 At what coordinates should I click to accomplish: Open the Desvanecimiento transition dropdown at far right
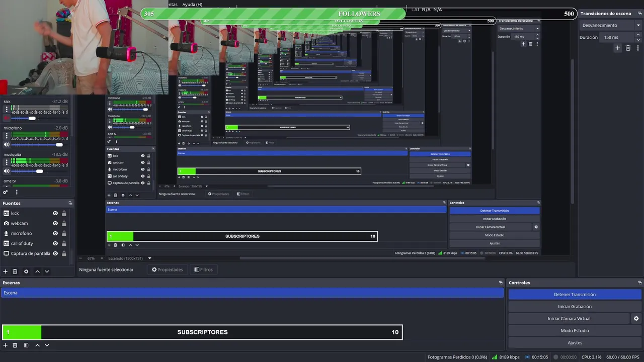610,25
